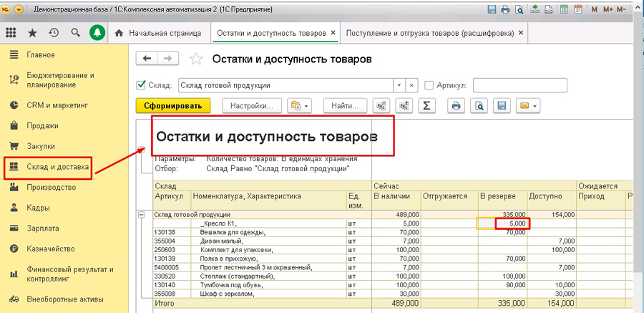The image size is (644, 313).
Task: Open main menu dropdown arrow in title bar
Action: (19, 9)
